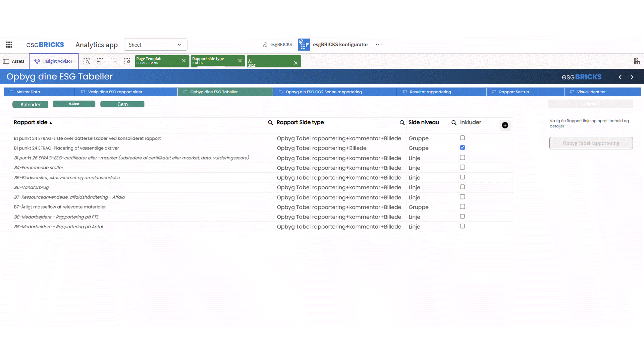
Task: Select B1 punkt 24 EFRAG-Placering af væsentlige aktiver
Action: point(66,148)
